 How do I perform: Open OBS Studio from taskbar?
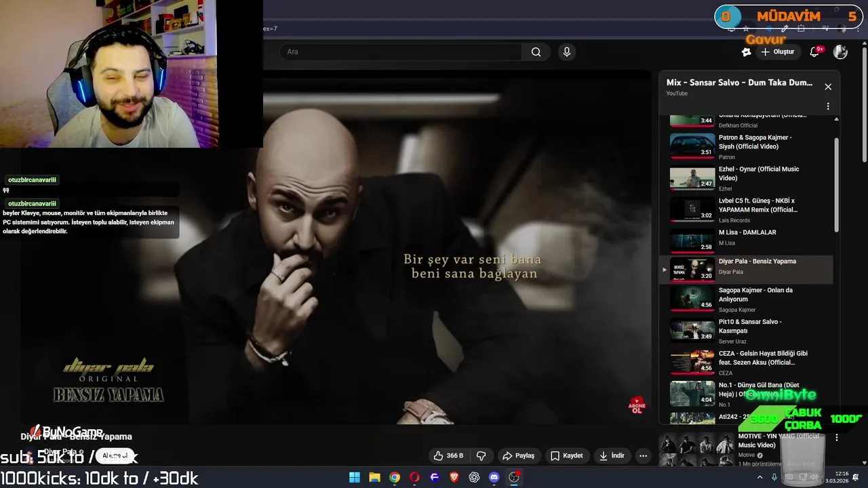(514, 477)
